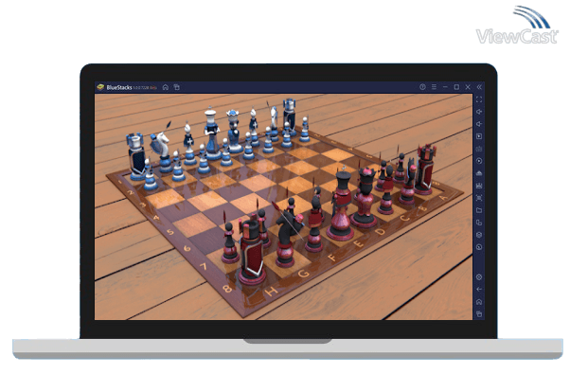This screenshot has height=392, width=570.
Task: Open the recents icon at the sidebar bottom
Action: click(479, 314)
